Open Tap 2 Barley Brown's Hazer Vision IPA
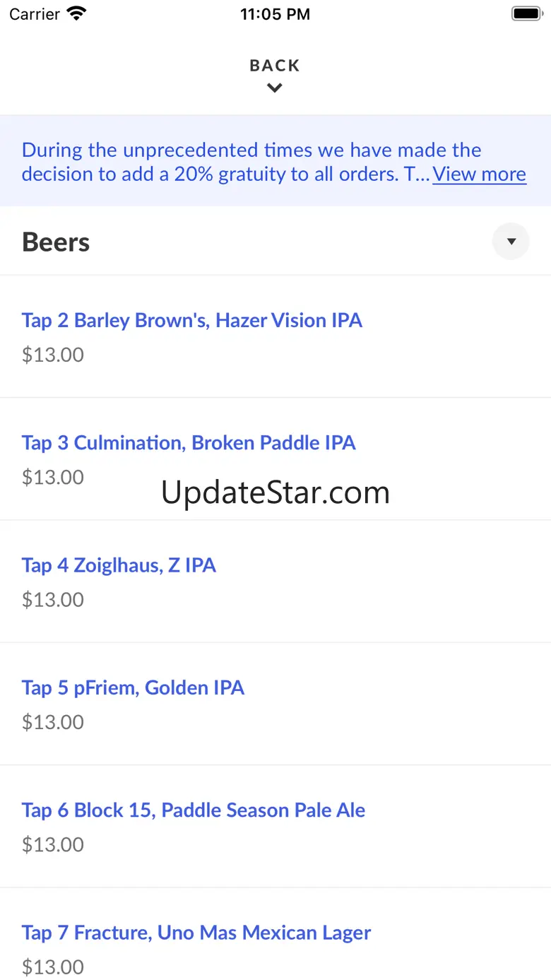The width and height of the screenshot is (551, 980). point(275,336)
